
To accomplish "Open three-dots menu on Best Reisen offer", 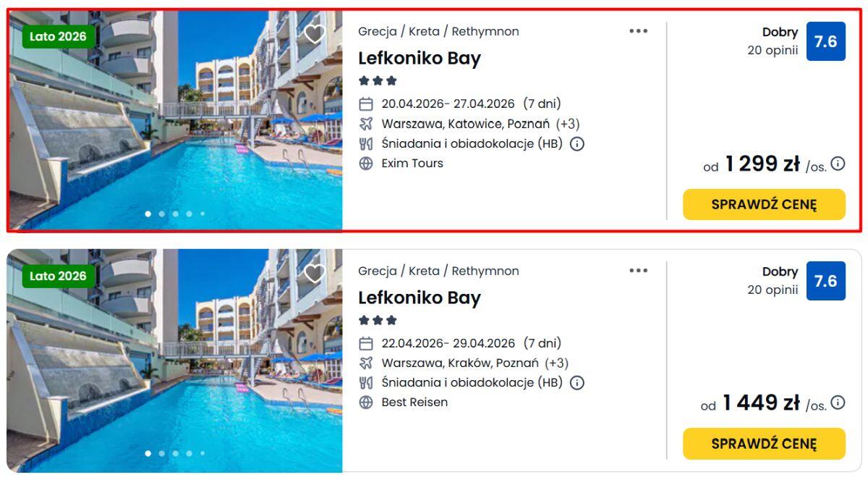I will pos(638,271).
